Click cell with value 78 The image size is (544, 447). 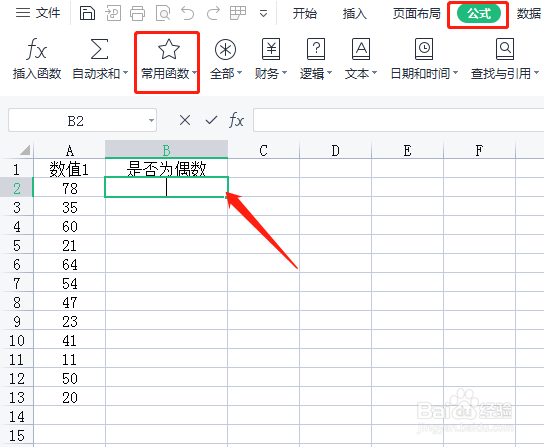click(69, 188)
